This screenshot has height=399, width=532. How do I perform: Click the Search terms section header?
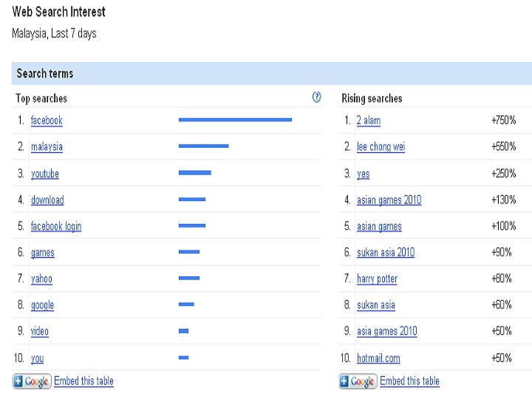tap(272, 73)
